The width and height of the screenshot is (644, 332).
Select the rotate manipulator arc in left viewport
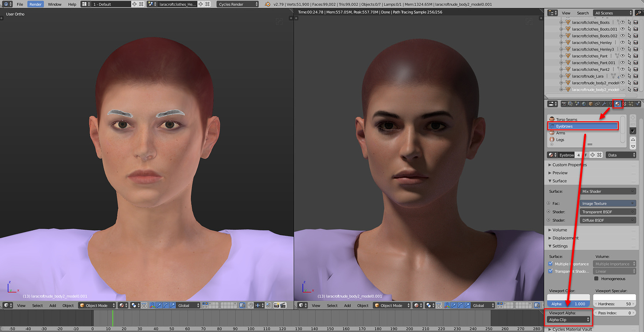pyautogui.click(x=166, y=305)
